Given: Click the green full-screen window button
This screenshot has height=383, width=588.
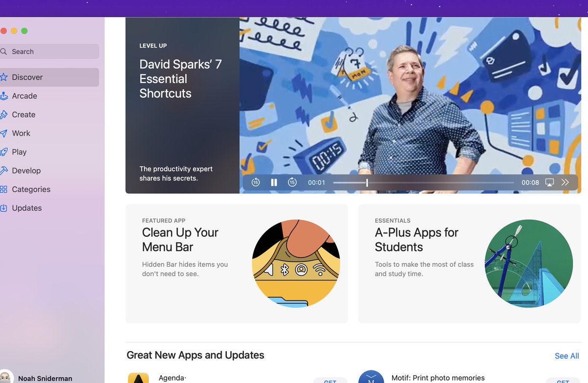Looking at the screenshot, I should point(24,31).
